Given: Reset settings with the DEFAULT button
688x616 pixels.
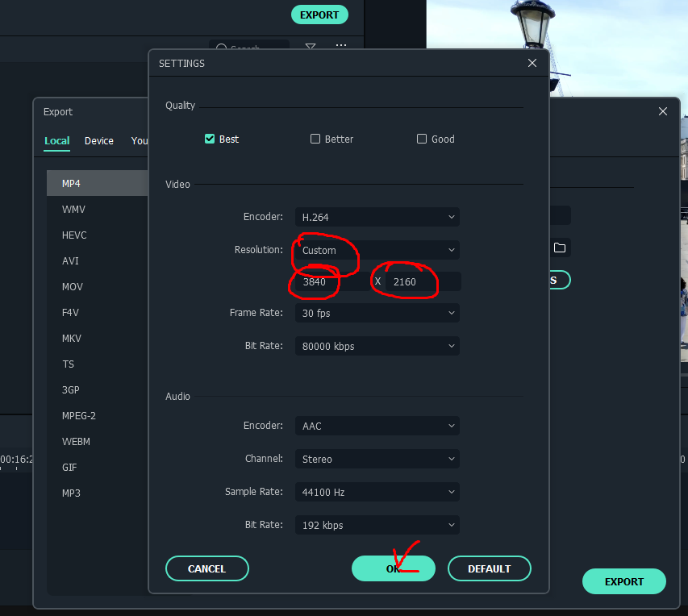Looking at the screenshot, I should pos(490,568).
